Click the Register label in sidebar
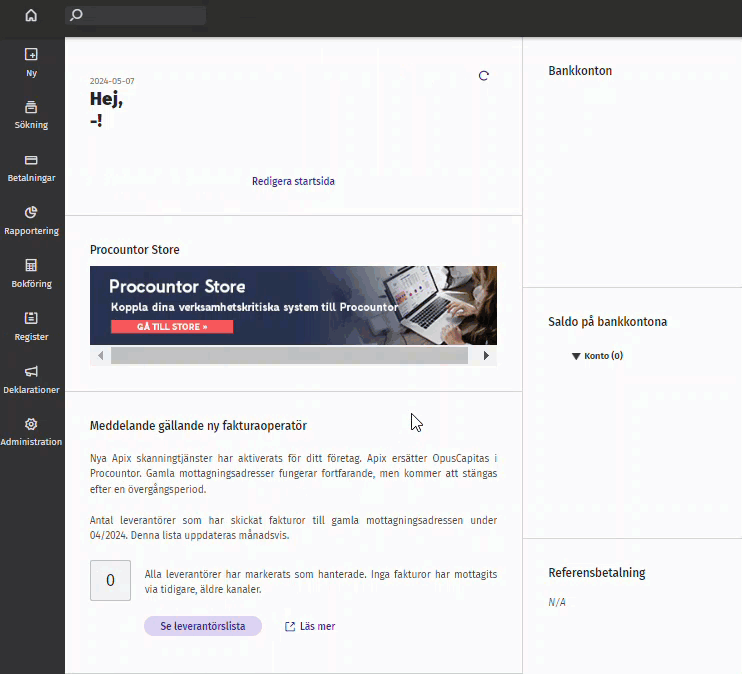This screenshot has height=674, width=742. (31, 337)
